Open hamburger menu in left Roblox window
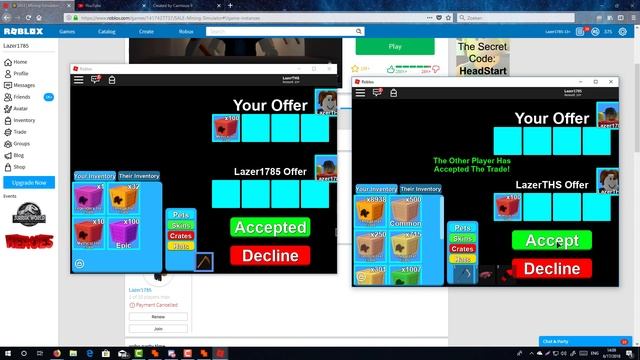The image size is (640, 360). 78,80
